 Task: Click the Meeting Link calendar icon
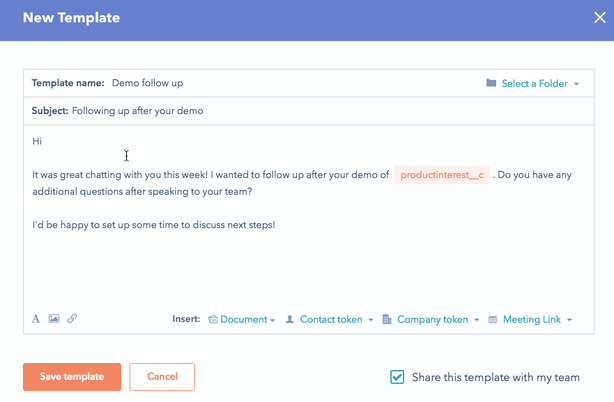[493, 319]
